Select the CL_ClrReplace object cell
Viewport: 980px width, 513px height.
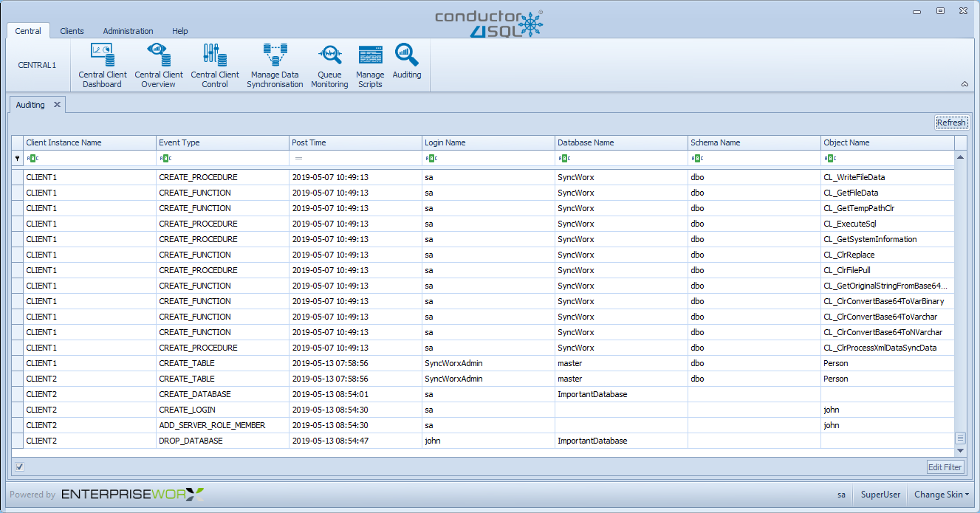tap(888, 255)
